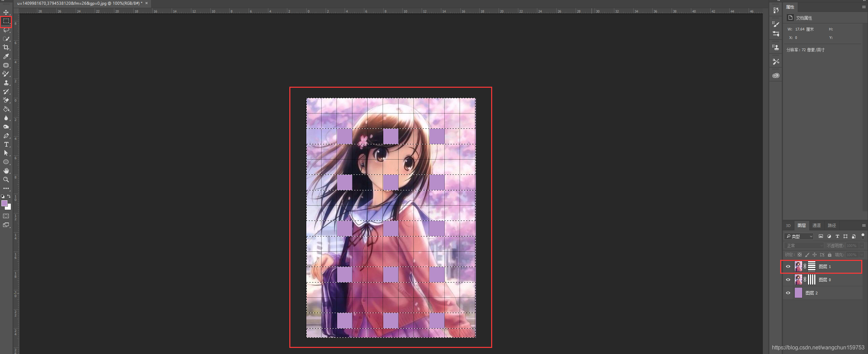Screen dimensions: 868x354
Task: Click mask link icon on 图层 0
Action: [805, 280]
